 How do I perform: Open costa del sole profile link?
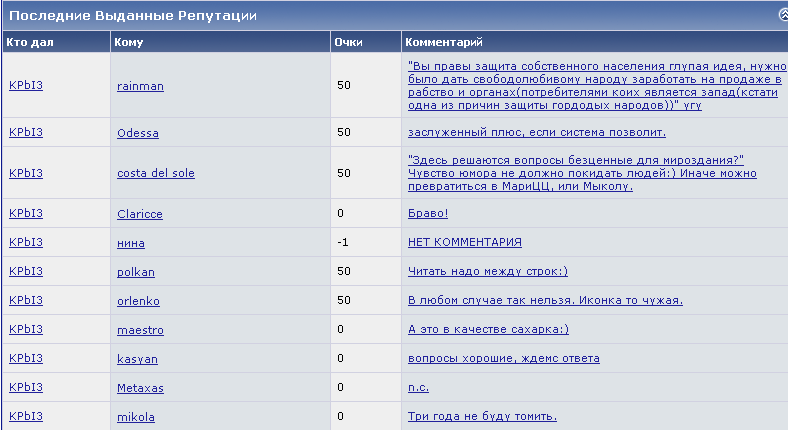click(x=156, y=173)
